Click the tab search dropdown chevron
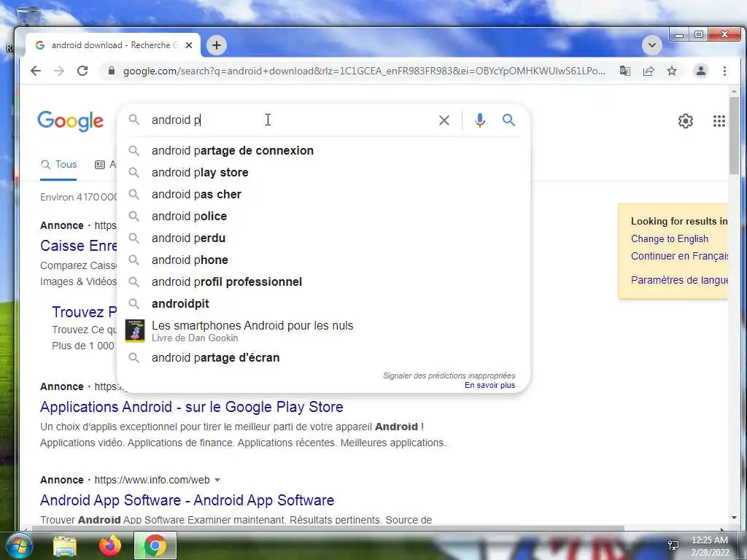Image resolution: width=747 pixels, height=560 pixels. tap(652, 45)
